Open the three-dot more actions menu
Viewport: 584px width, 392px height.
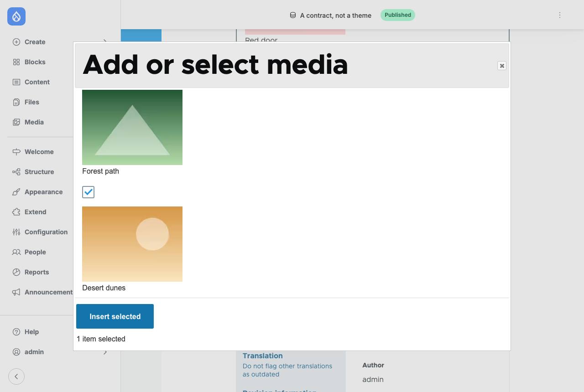pos(560,15)
